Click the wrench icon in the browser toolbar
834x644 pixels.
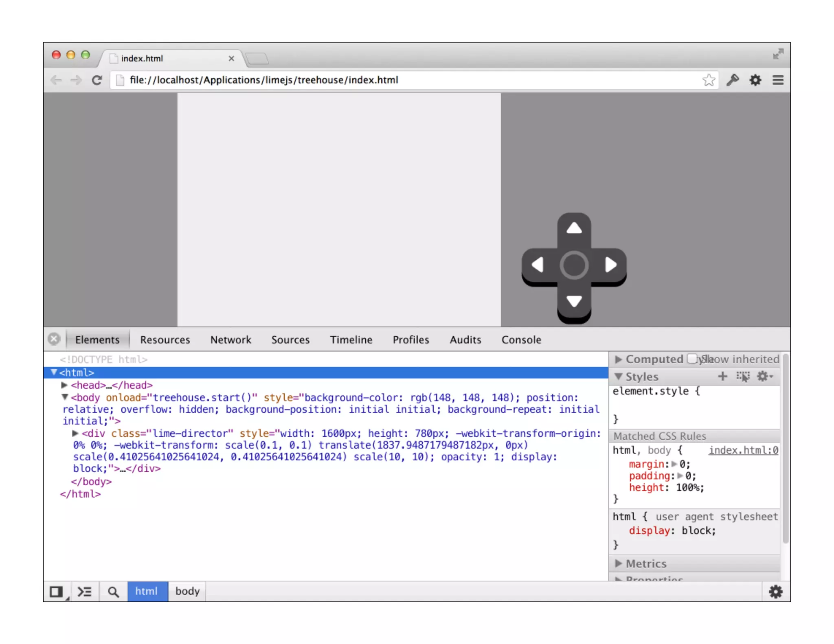pos(733,80)
